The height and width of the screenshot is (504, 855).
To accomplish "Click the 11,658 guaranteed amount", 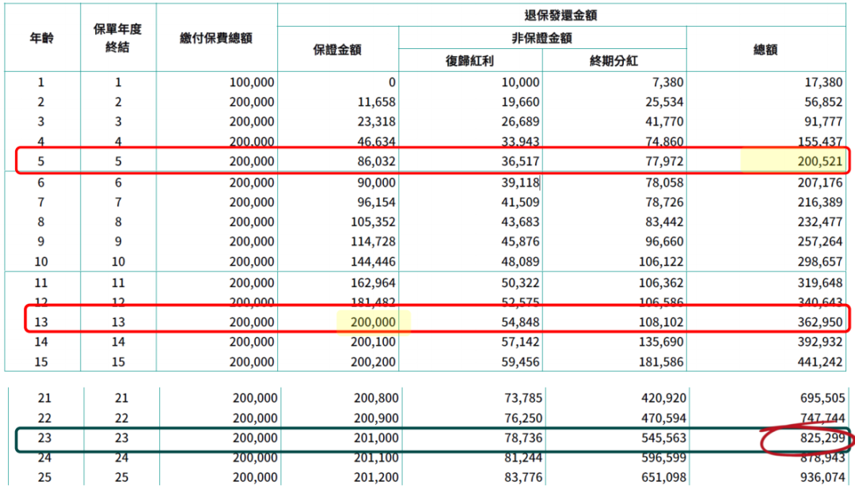I will 376,102.
